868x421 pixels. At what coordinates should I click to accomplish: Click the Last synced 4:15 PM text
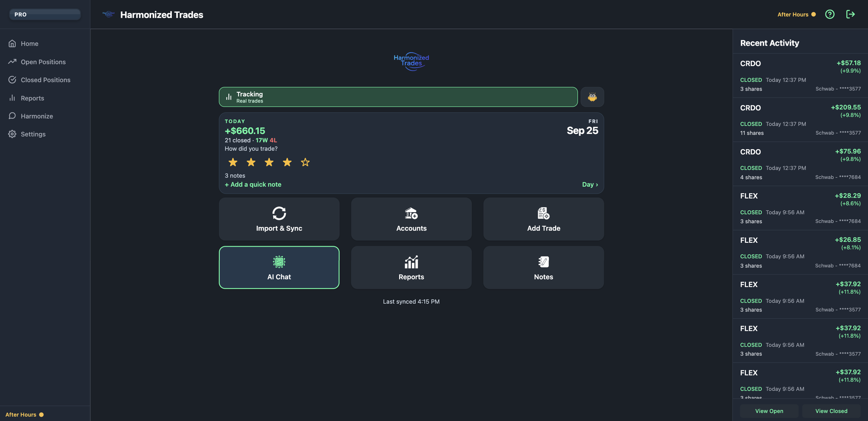tap(411, 302)
